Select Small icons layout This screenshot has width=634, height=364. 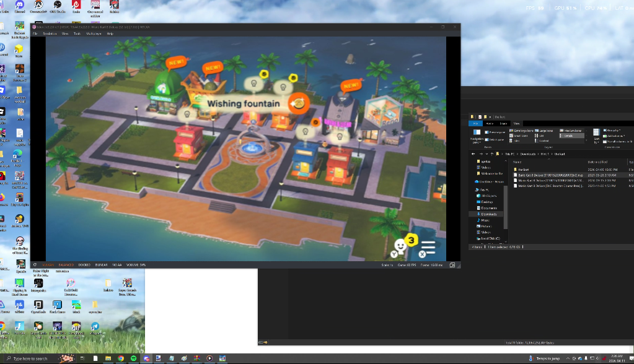(518, 136)
